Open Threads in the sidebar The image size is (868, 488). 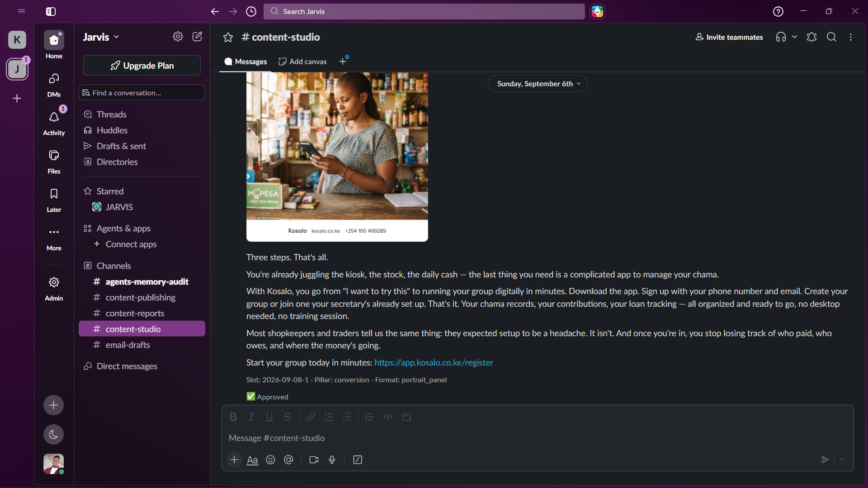pyautogui.click(x=142, y=114)
